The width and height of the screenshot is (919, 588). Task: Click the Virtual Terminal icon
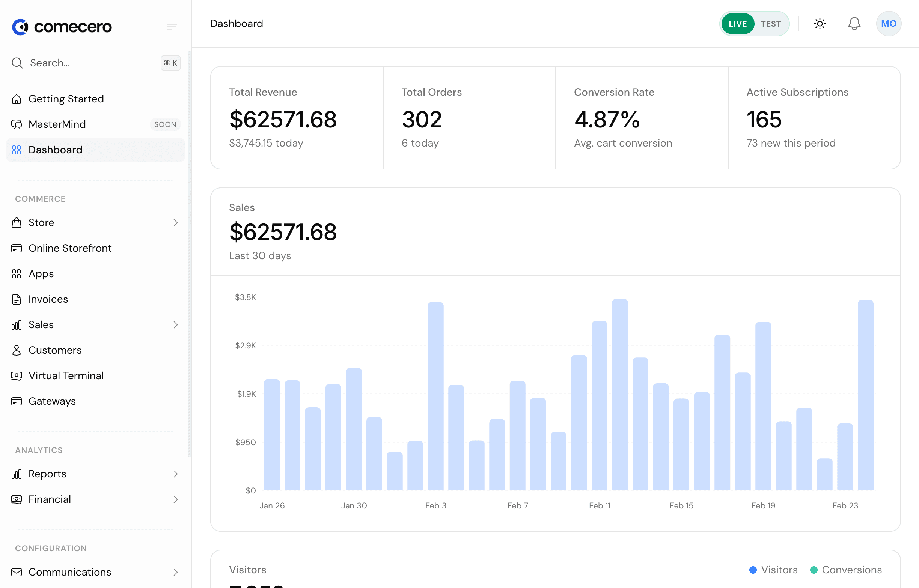(x=17, y=375)
